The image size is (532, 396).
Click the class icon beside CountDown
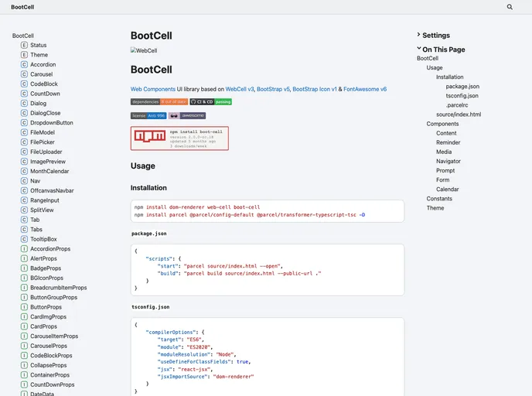coord(24,94)
